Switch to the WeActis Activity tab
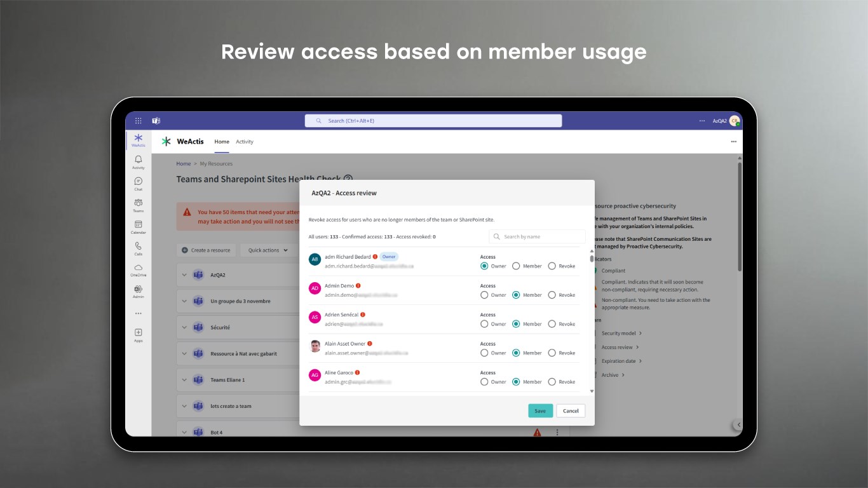The image size is (868, 488). point(245,142)
